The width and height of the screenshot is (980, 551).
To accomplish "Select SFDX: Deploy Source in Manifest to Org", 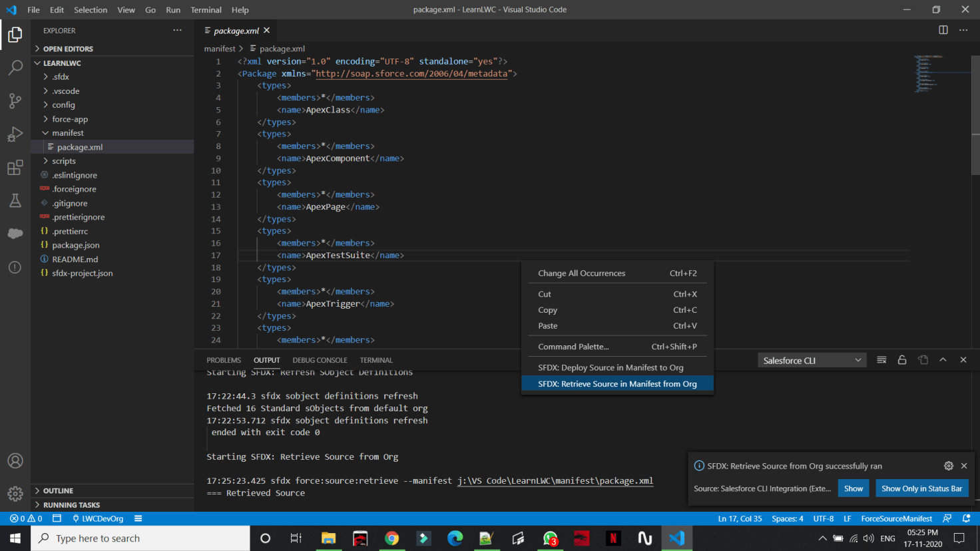I will click(x=611, y=367).
